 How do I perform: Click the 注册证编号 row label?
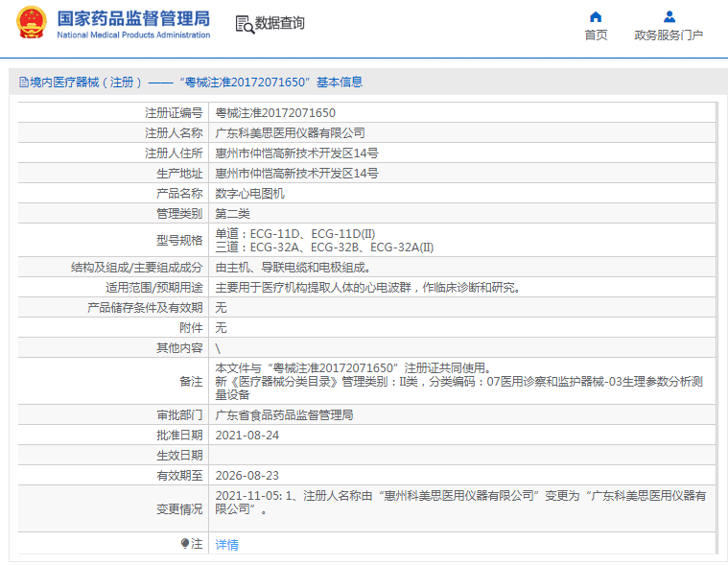174,113
